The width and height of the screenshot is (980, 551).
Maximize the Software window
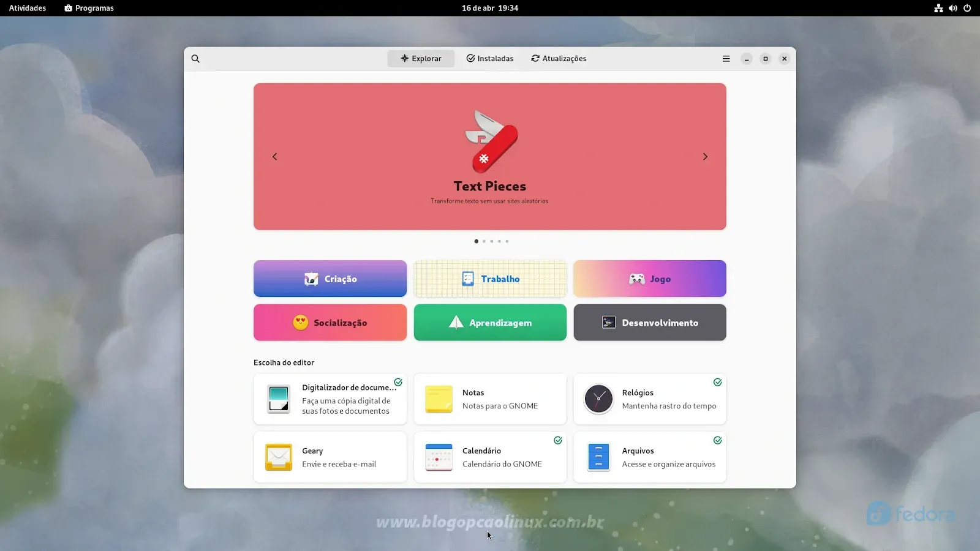[765, 59]
